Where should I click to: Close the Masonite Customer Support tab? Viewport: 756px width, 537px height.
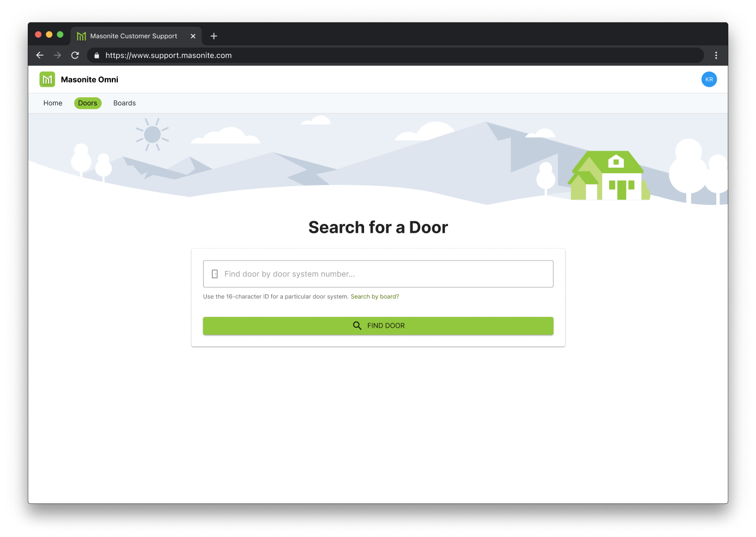pos(193,36)
